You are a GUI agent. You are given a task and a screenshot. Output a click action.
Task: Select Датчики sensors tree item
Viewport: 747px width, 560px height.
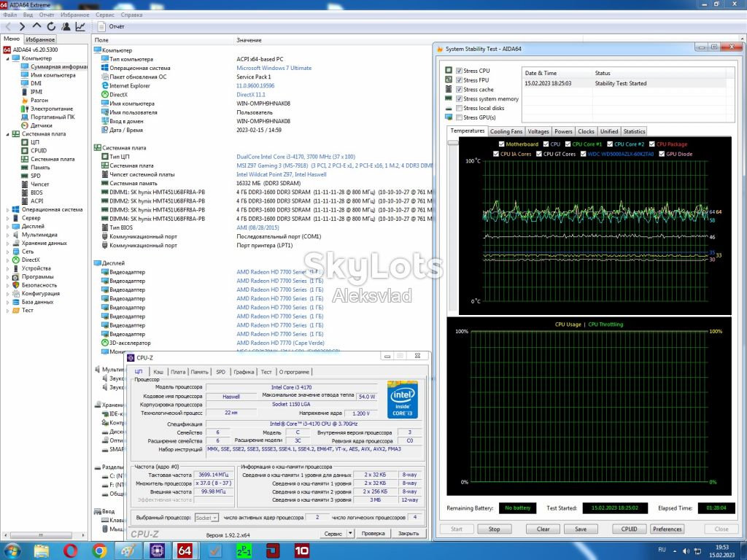[x=42, y=125]
